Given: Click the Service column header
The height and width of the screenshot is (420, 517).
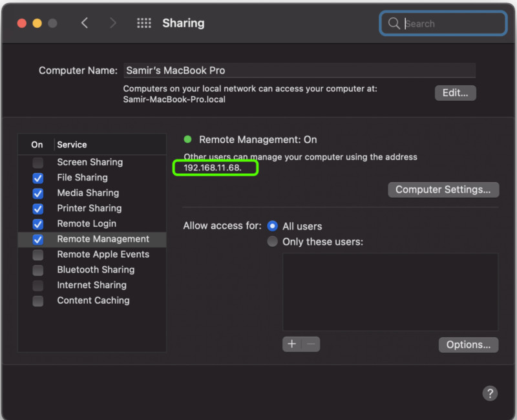Looking at the screenshot, I should (72, 145).
